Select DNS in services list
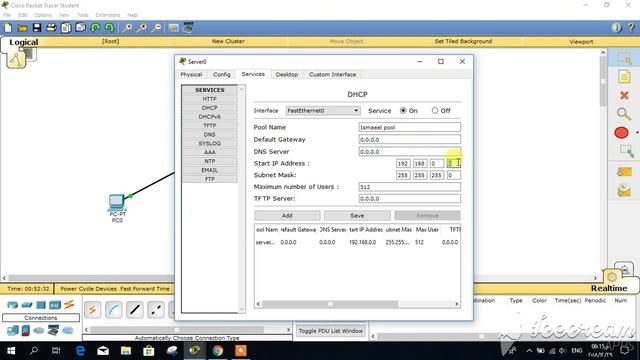Image resolution: width=640 pixels, height=360 pixels. click(x=209, y=135)
